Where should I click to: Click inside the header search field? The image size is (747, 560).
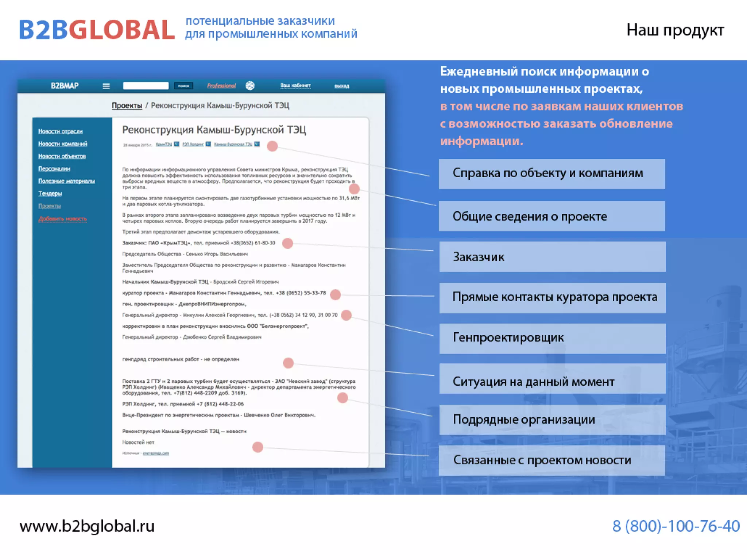(x=146, y=86)
